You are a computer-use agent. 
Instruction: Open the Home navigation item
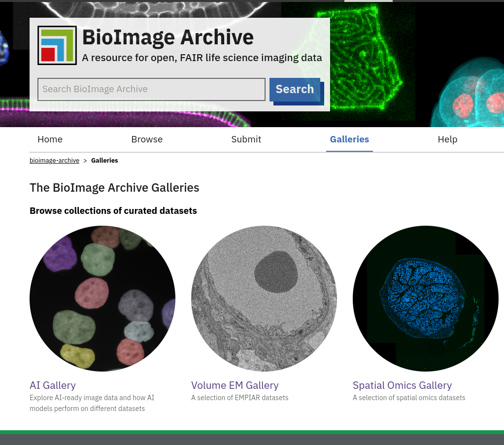[50, 139]
